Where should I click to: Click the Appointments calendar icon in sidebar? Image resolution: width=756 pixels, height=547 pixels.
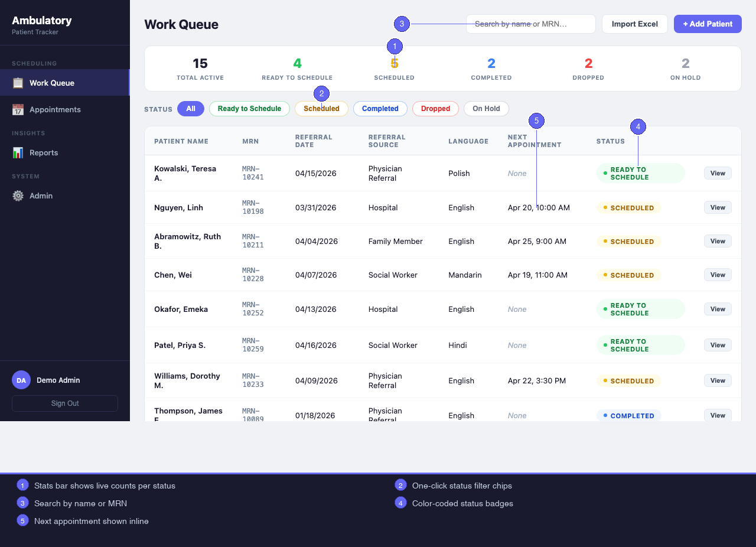coord(19,109)
